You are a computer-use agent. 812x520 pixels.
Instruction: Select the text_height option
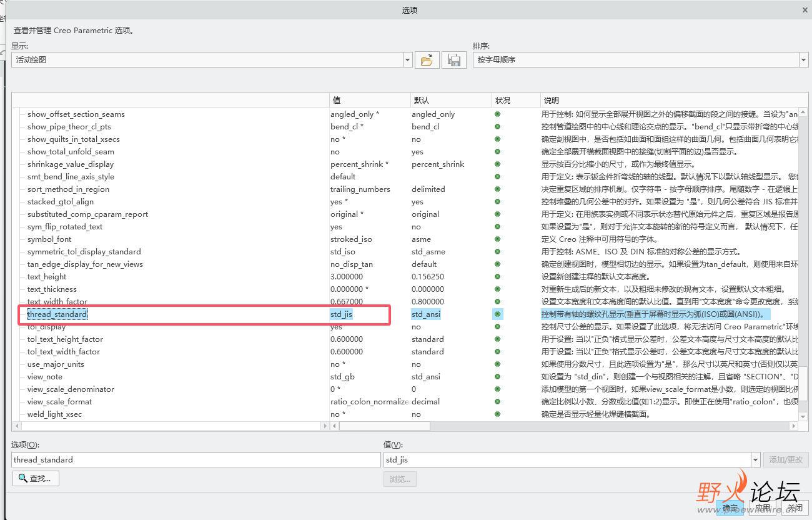tap(47, 277)
